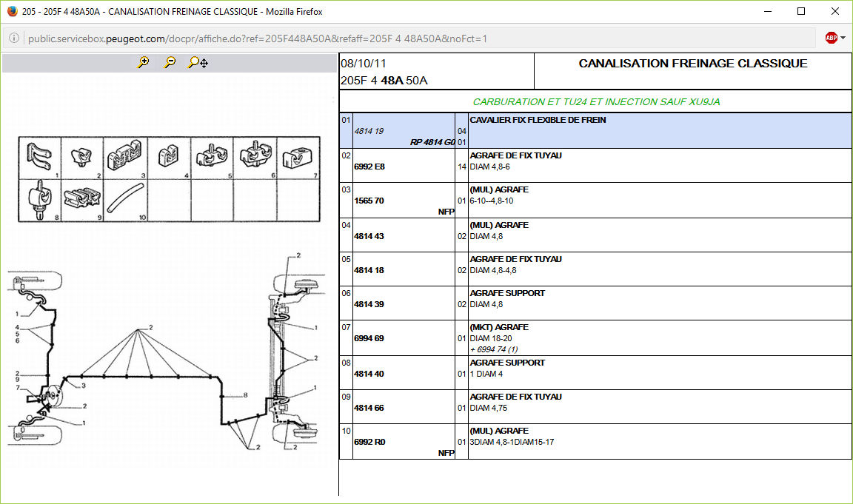Click the zoom in magnifier icon

pos(143,63)
